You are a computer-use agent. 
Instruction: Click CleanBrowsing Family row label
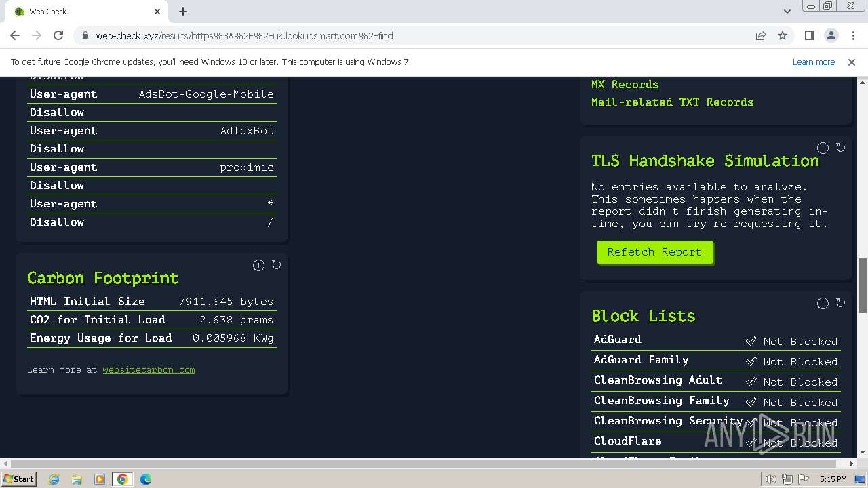pyautogui.click(x=661, y=400)
